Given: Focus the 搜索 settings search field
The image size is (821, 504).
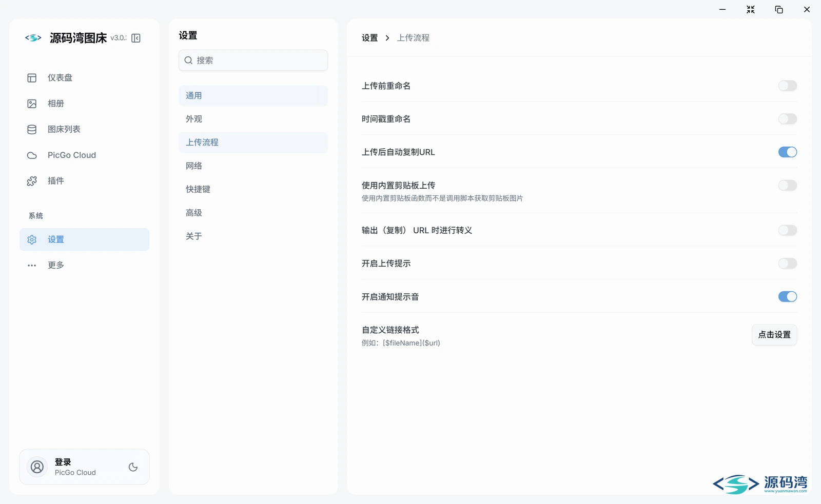Looking at the screenshot, I should pyautogui.click(x=253, y=61).
